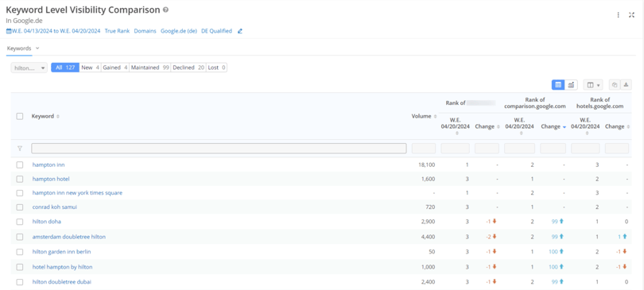Click the filter funnel icon

tap(20, 149)
